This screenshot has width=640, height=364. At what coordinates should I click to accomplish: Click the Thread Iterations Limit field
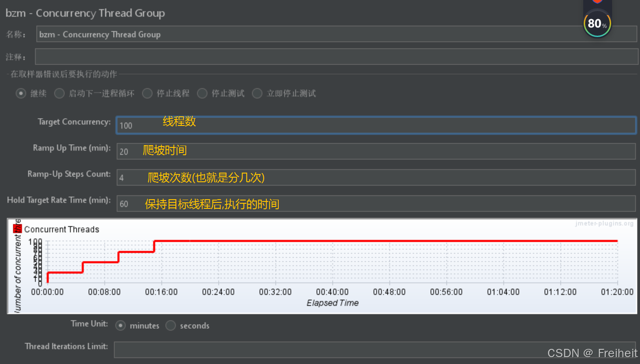[375, 350]
